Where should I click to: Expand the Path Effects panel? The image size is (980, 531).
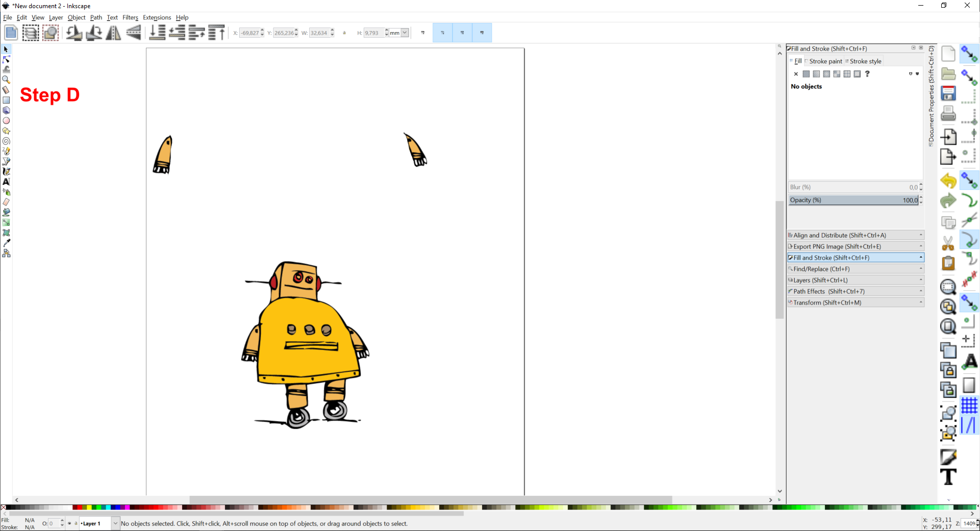pyautogui.click(x=856, y=291)
